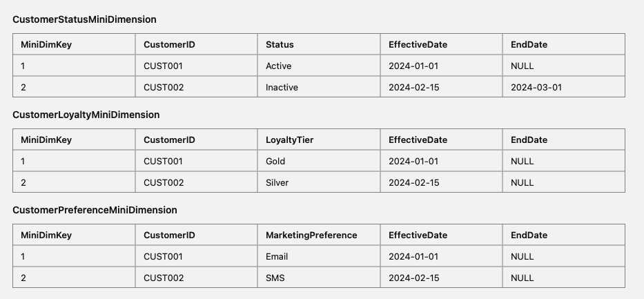Click the EffectiveDate header in the CustomerLoyaltyMiniDimension table

pos(418,139)
